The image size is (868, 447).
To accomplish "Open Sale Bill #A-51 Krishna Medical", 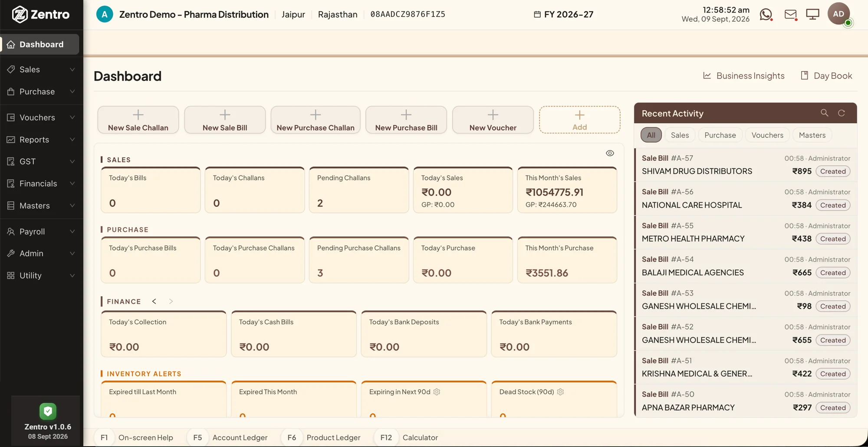I will pyautogui.click(x=746, y=367).
